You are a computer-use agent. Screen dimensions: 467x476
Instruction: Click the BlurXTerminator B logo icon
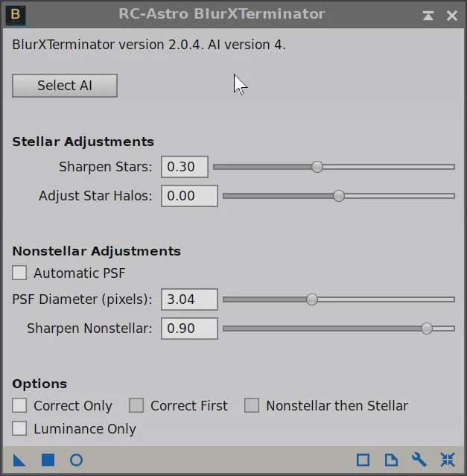[x=16, y=15]
